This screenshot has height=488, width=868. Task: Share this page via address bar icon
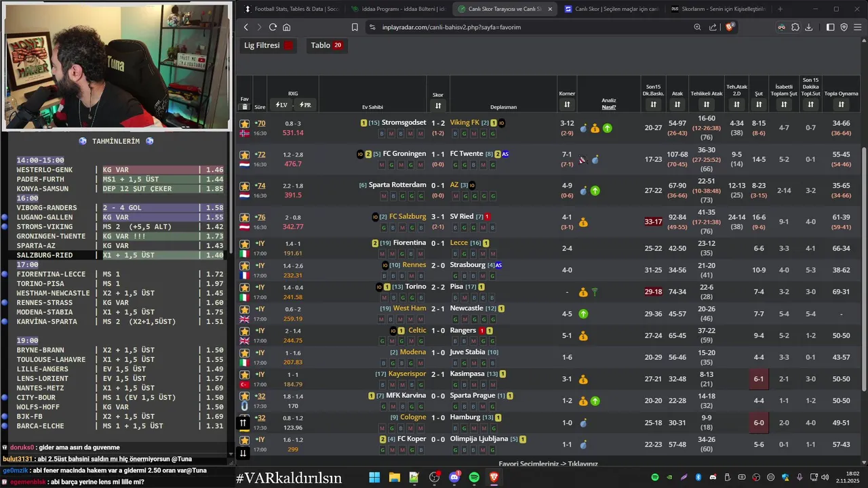[x=713, y=27]
